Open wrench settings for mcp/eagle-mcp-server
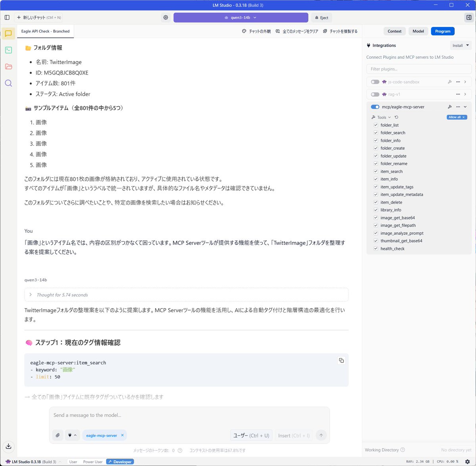The image size is (476, 466). (x=449, y=107)
